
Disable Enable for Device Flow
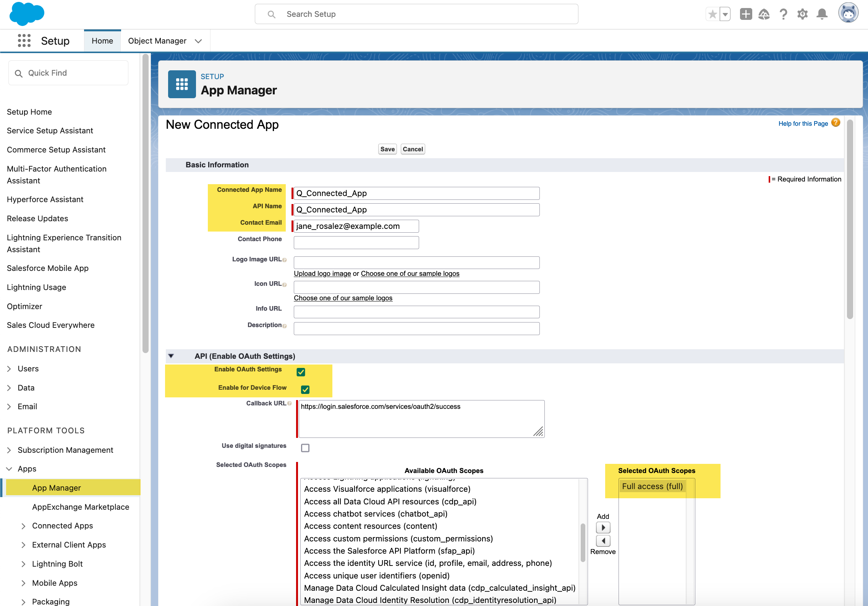click(305, 389)
